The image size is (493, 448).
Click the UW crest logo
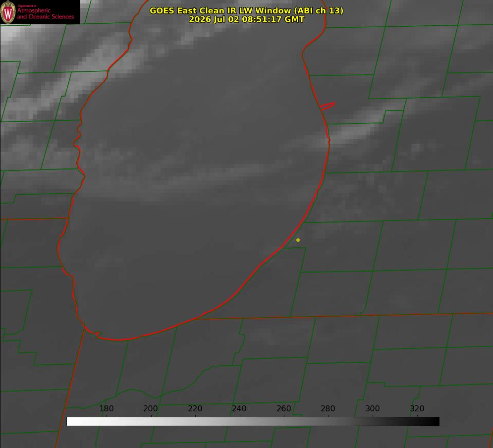[x=8, y=12]
